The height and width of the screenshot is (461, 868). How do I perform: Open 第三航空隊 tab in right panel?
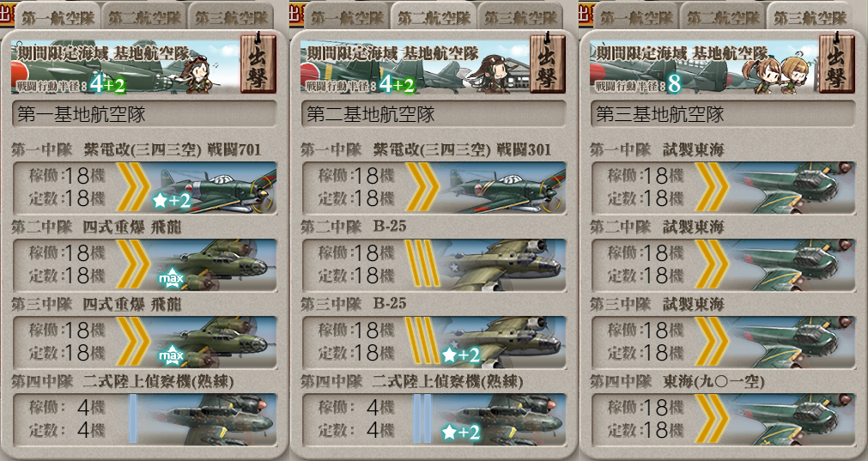[810, 16]
